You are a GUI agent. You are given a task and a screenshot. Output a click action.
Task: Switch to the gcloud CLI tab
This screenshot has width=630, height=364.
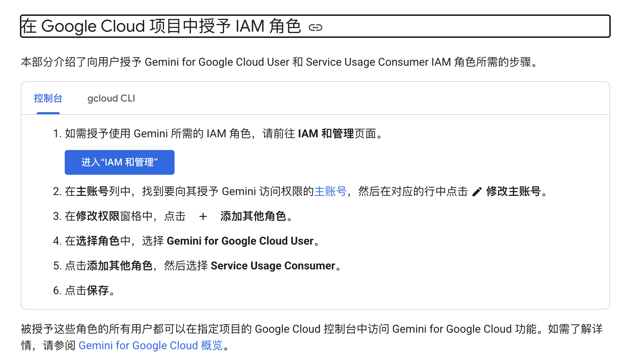111,98
